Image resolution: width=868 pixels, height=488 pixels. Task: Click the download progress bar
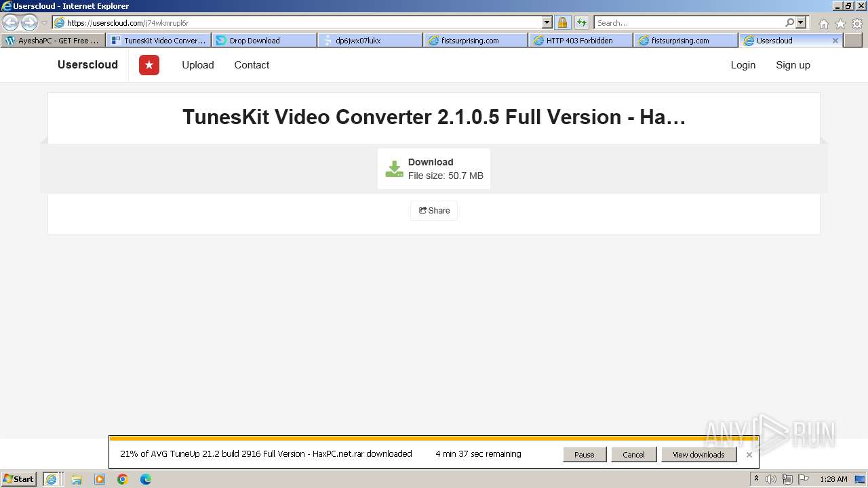coord(434,439)
